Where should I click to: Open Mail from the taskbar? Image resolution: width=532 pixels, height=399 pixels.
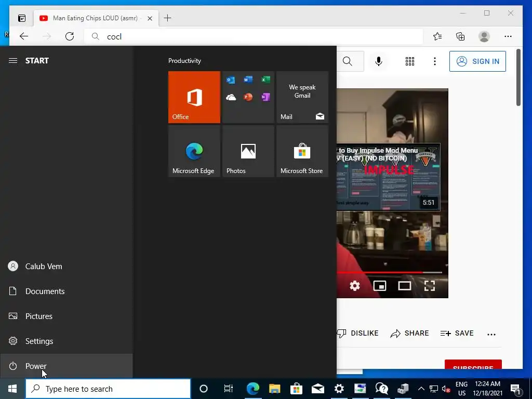318,389
